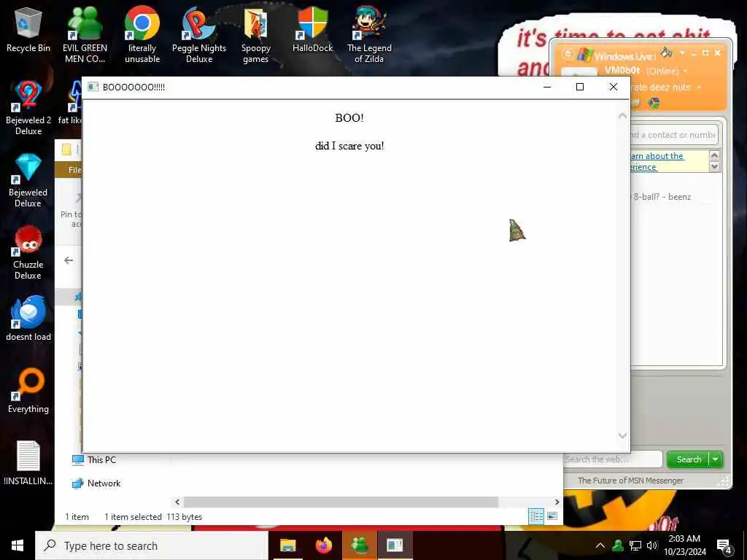
Task: Switch Explorer to details view
Action: coord(536,516)
